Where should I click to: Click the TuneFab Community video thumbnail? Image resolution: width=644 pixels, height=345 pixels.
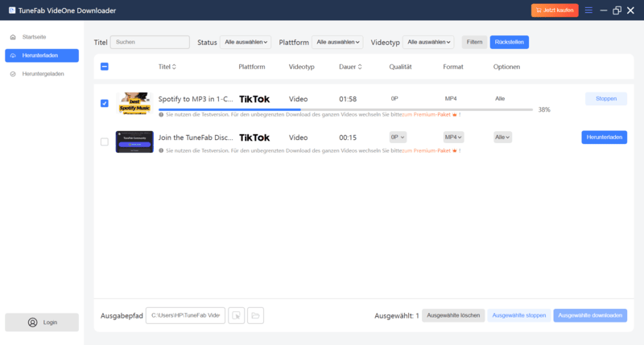tap(134, 142)
